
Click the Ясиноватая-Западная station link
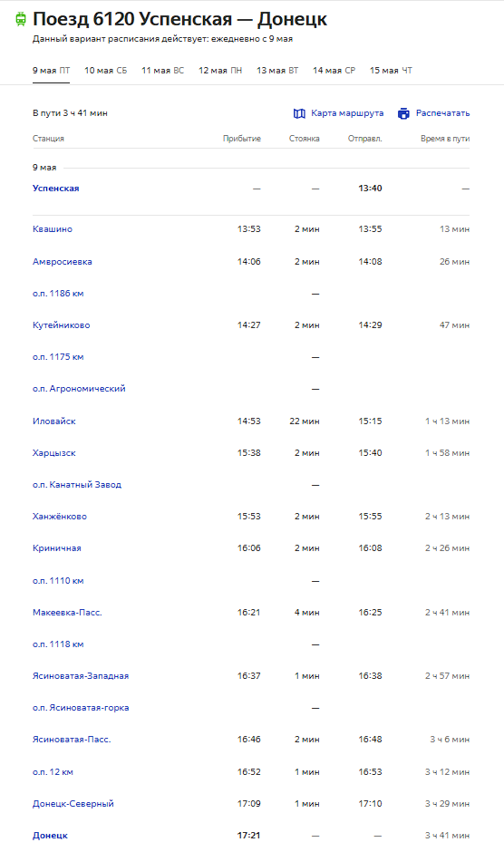click(81, 676)
